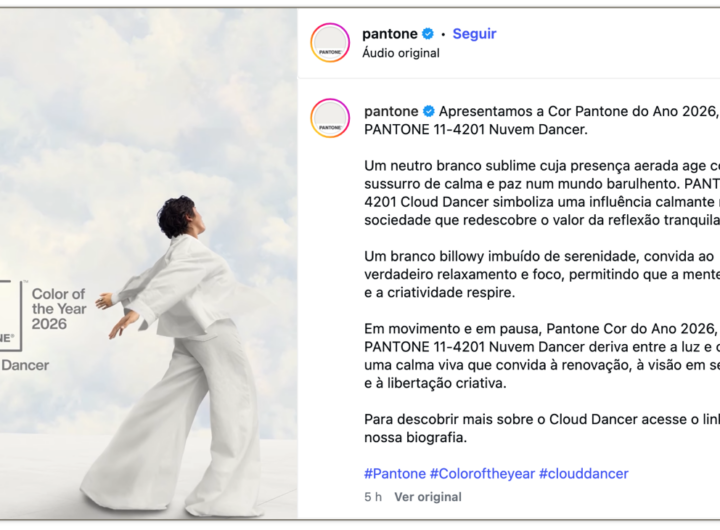Click pantone avatar beside the caption
This screenshot has width=720, height=530.
click(x=330, y=118)
